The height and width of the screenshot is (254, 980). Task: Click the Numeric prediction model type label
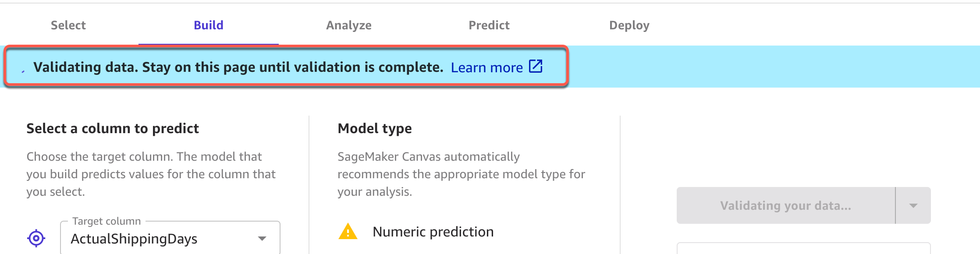[x=433, y=232]
